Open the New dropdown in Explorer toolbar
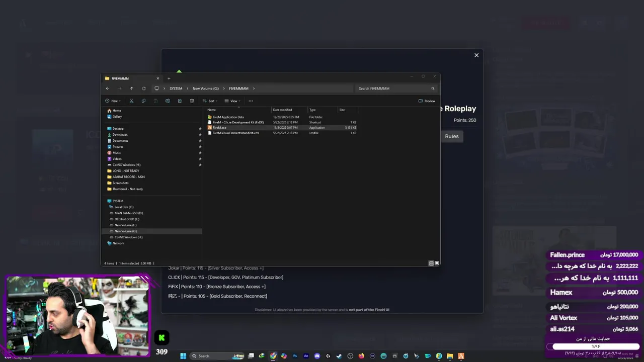644x362 pixels. pyautogui.click(x=113, y=101)
